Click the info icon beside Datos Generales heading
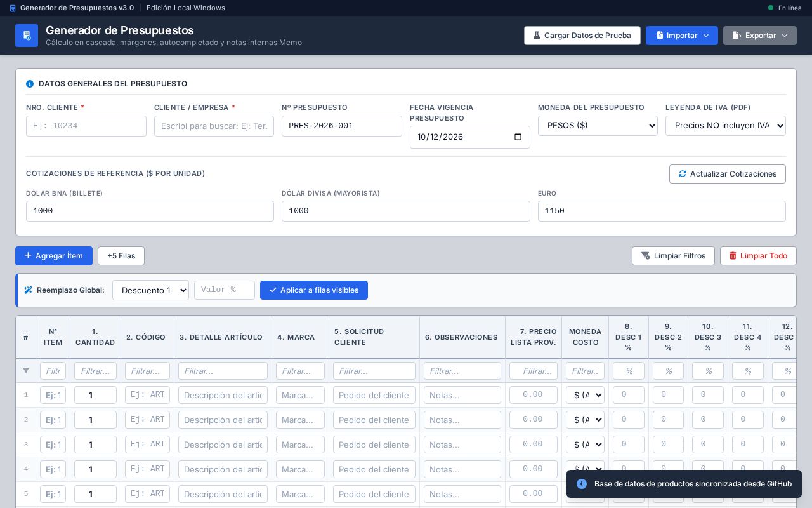This screenshot has width=812, height=508. pyautogui.click(x=30, y=84)
